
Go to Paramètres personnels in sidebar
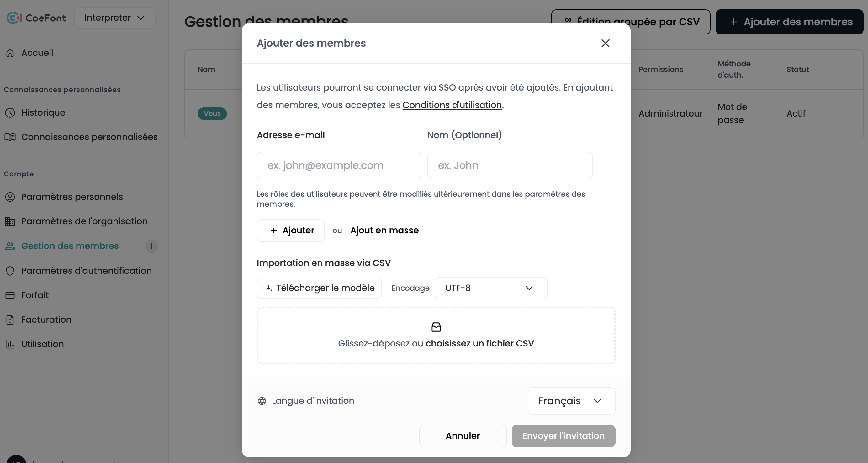pos(72,197)
